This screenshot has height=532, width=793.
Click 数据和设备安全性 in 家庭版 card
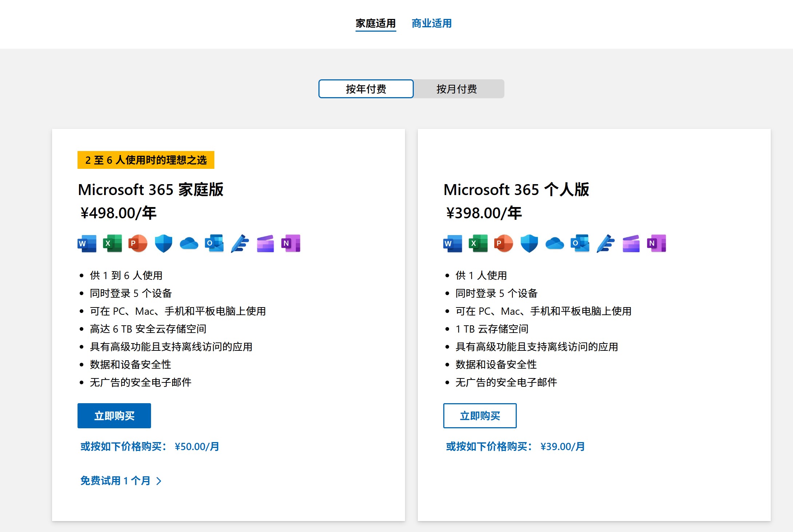click(131, 365)
